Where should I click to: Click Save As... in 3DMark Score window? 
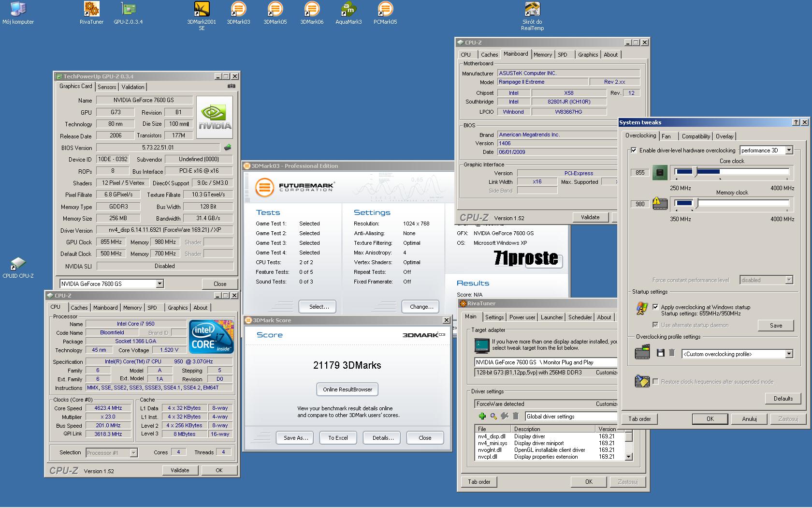click(295, 438)
